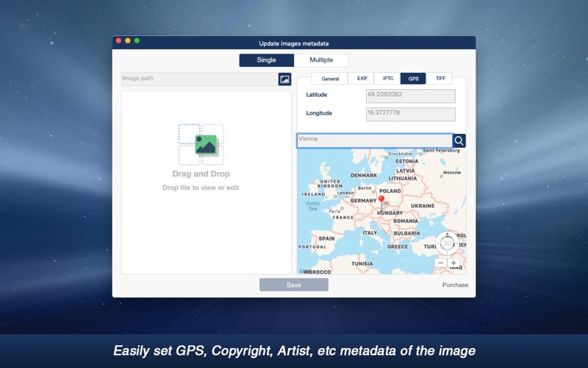Click the Vienna location search field
The height and width of the screenshot is (368, 588).
click(x=375, y=141)
